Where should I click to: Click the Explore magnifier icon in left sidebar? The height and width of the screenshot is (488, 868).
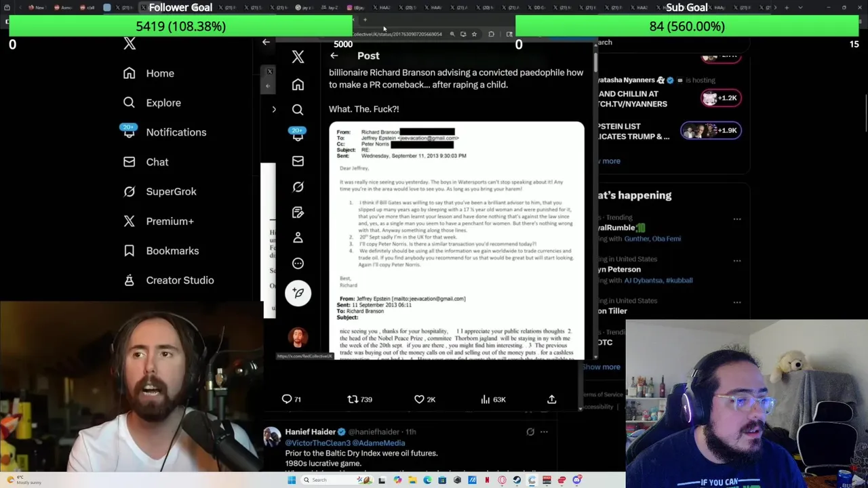click(x=129, y=103)
